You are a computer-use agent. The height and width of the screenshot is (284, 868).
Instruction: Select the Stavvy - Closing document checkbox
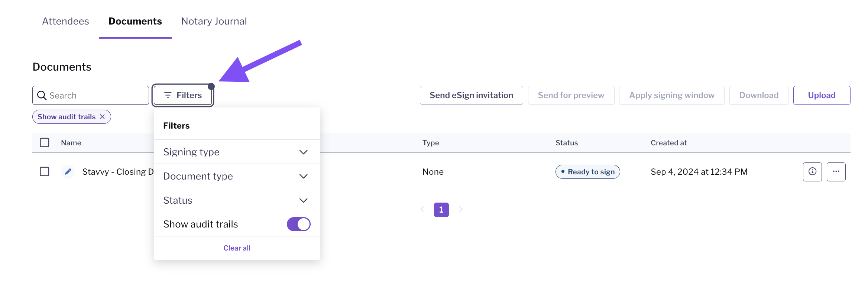(x=45, y=172)
